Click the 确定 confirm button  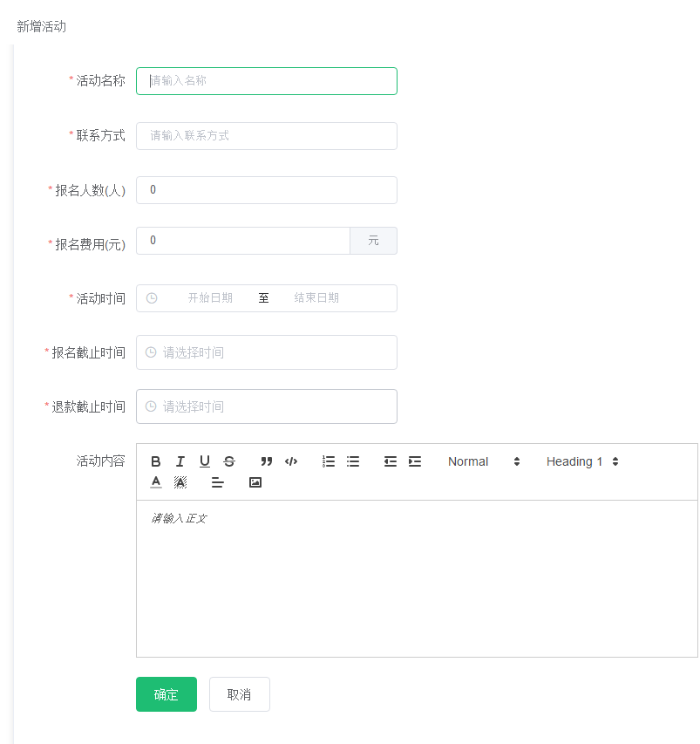click(x=166, y=694)
